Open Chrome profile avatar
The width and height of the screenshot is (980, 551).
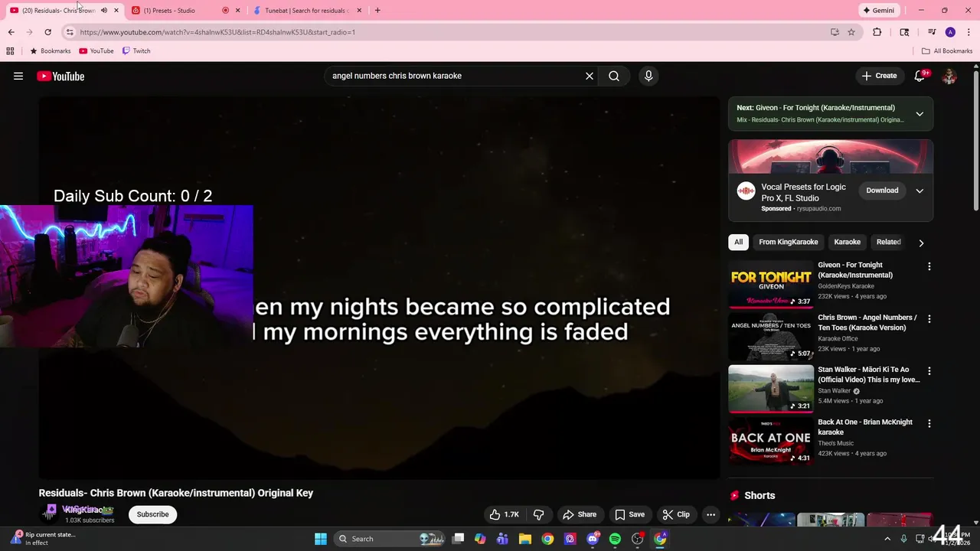pos(950,32)
